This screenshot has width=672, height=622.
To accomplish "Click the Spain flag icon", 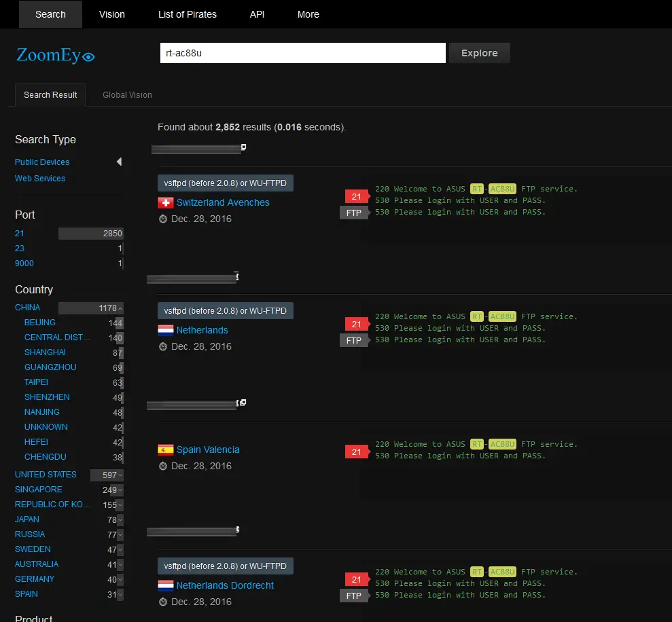I will pyautogui.click(x=165, y=450).
